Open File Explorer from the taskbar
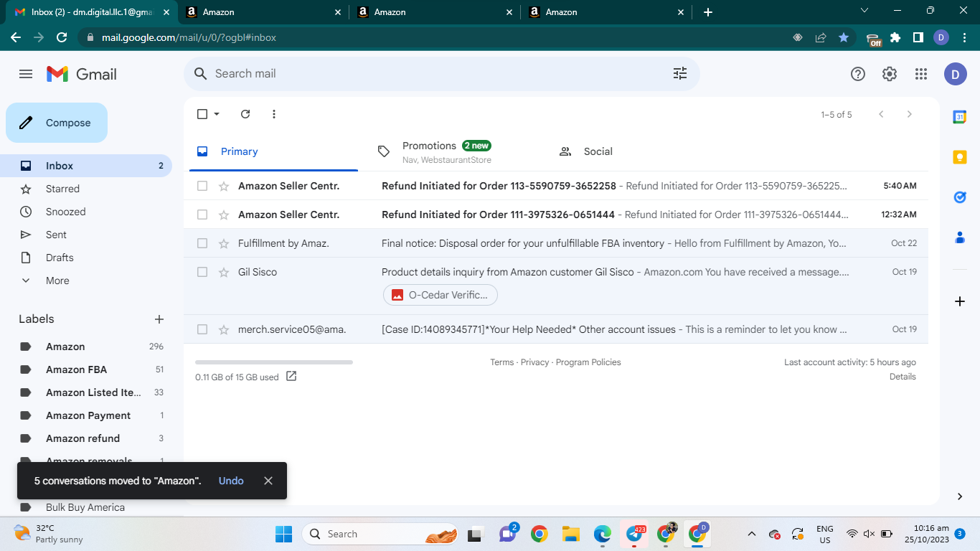Screen dimensions: 980x551 (571, 534)
